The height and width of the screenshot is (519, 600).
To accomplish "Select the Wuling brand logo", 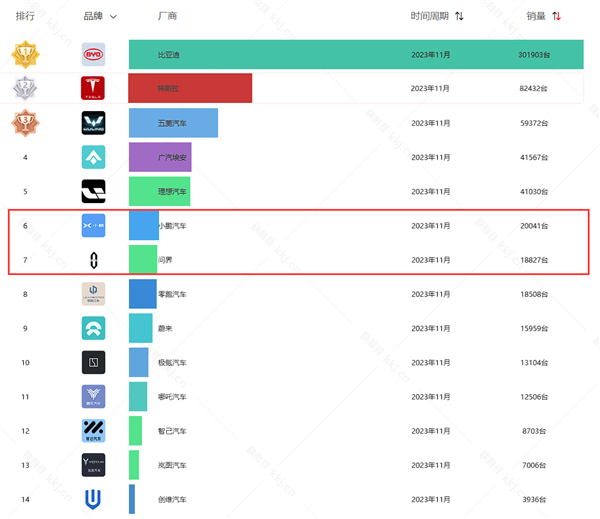I will coord(93,123).
